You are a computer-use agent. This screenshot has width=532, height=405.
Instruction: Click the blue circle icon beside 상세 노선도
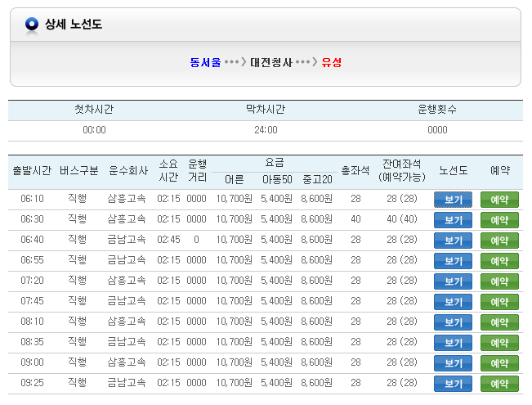32,25
